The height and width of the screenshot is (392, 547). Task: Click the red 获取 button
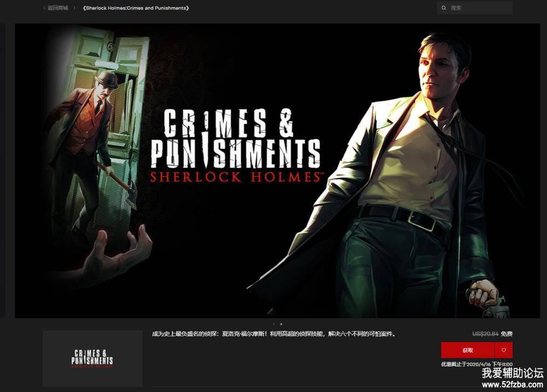(468, 350)
